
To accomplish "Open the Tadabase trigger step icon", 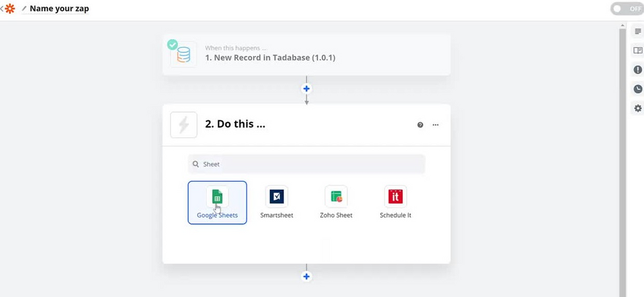I will (184, 54).
